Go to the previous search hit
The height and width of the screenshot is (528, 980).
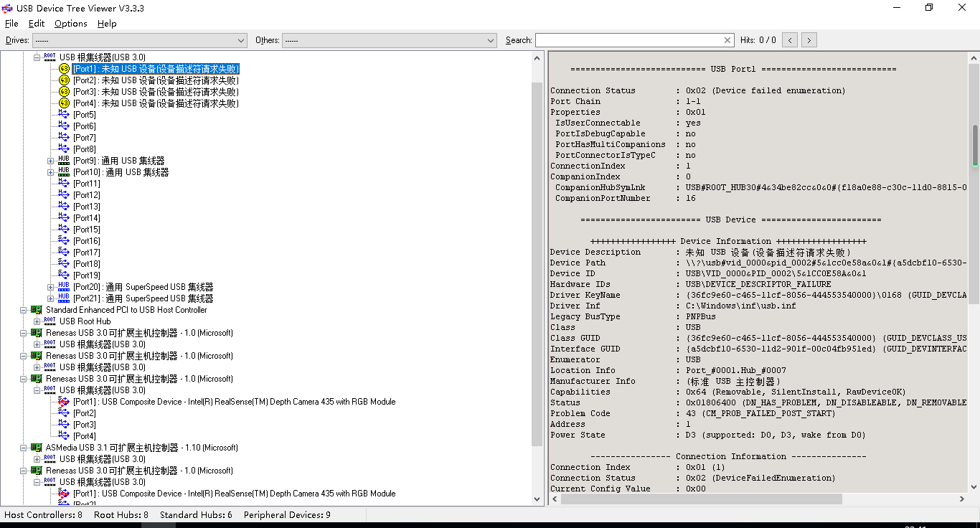790,40
